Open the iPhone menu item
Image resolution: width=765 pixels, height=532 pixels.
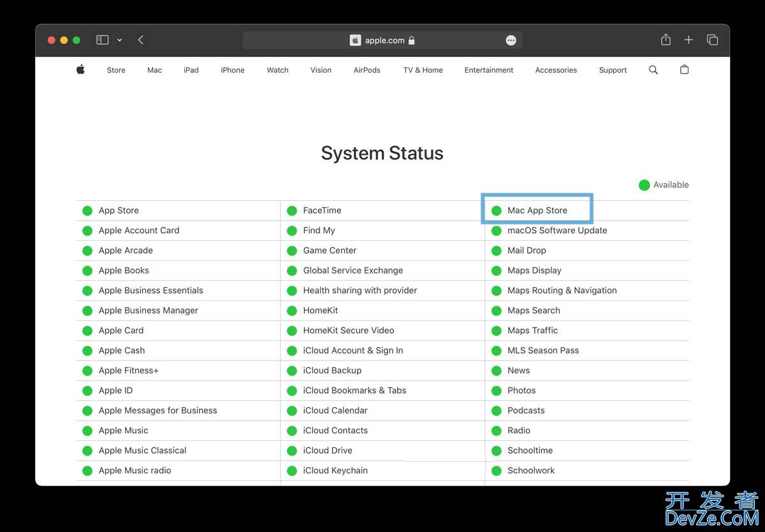(233, 70)
